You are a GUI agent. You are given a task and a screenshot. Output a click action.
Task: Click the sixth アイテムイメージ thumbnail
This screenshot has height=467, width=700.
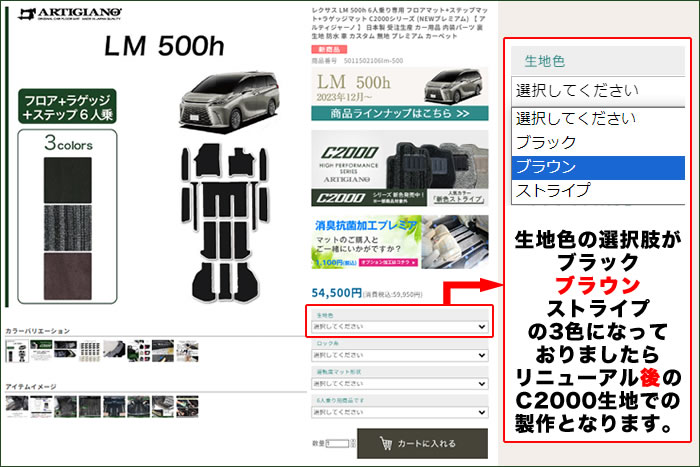138,406
